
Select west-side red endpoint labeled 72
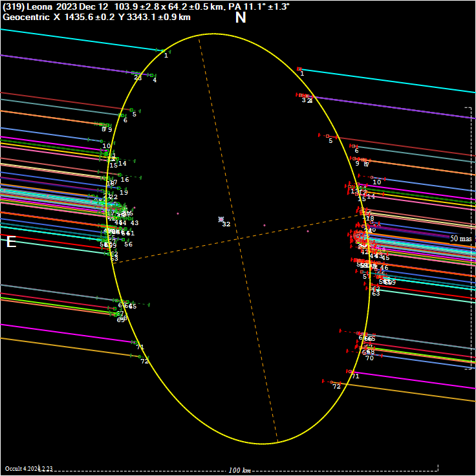point(331,382)
